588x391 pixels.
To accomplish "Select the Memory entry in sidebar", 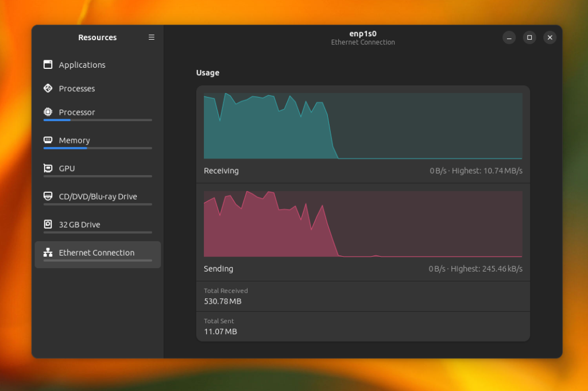I will pyautogui.click(x=98, y=142).
